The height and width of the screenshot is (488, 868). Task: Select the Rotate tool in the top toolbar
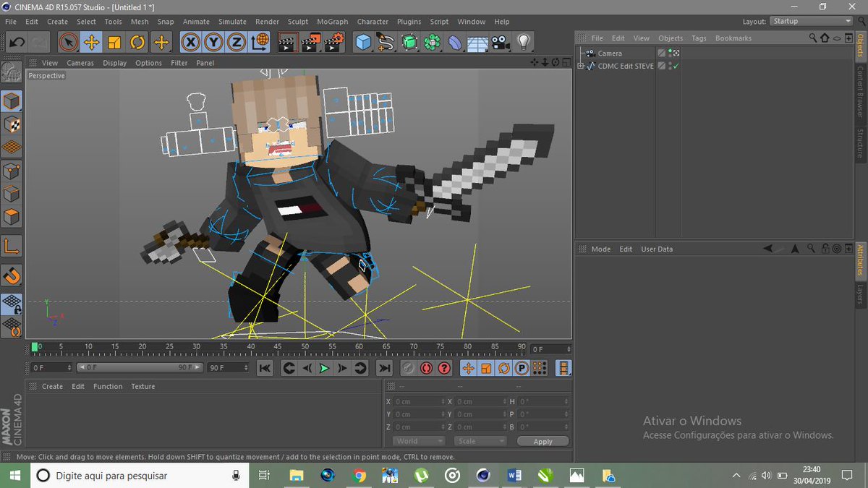click(x=137, y=43)
